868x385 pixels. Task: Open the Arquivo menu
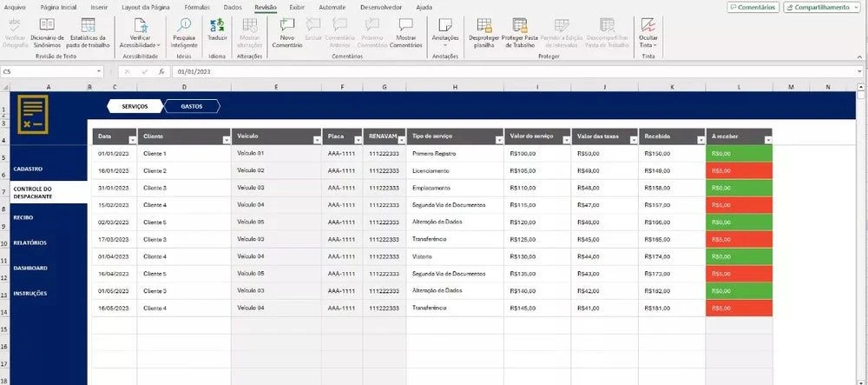(x=15, y=8)
